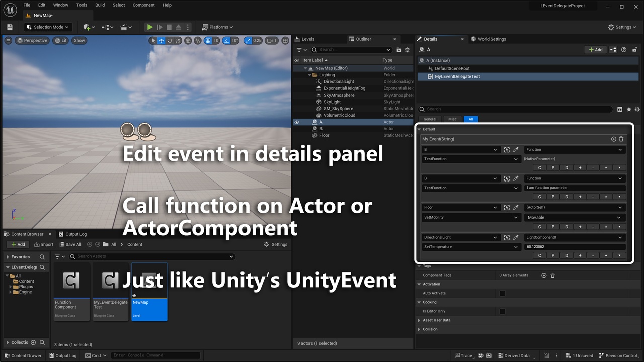Create a new folder in the Outliner

[399, 50]
